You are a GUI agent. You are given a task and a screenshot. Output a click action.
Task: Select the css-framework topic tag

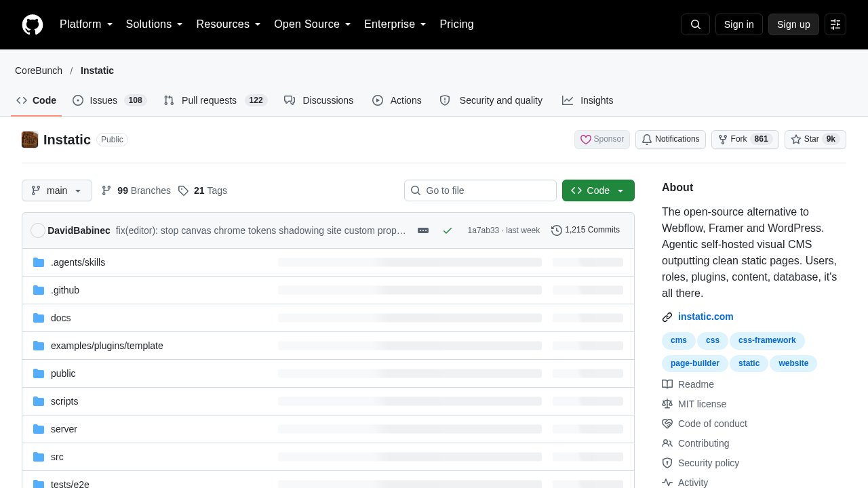[767, 341]
